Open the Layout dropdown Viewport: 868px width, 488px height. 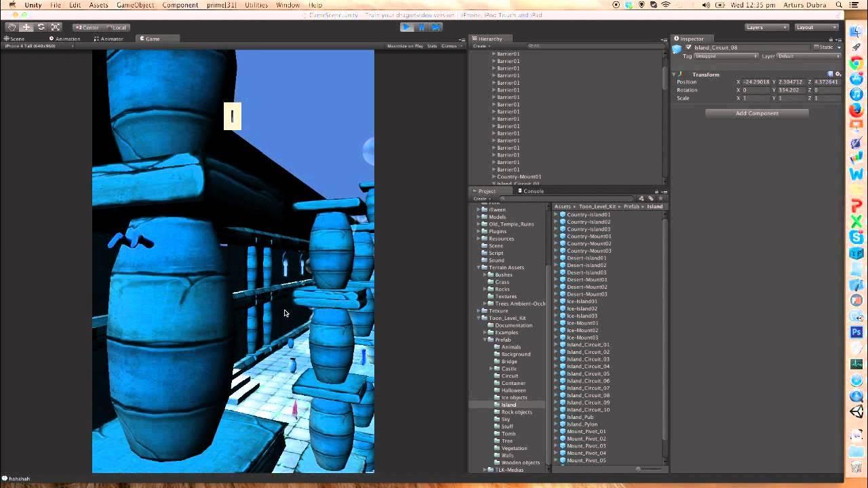pyautogui.click(x=817, y=27)
